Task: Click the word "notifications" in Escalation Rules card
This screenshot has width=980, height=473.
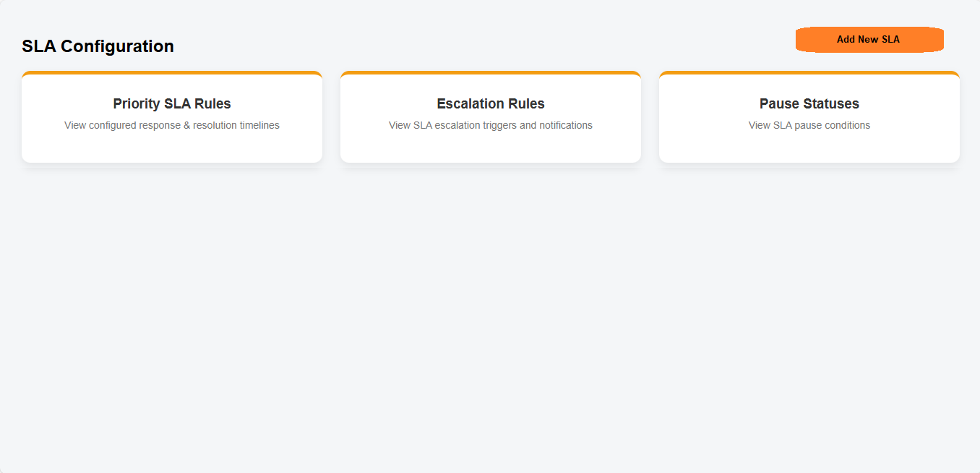Action: 566,125
